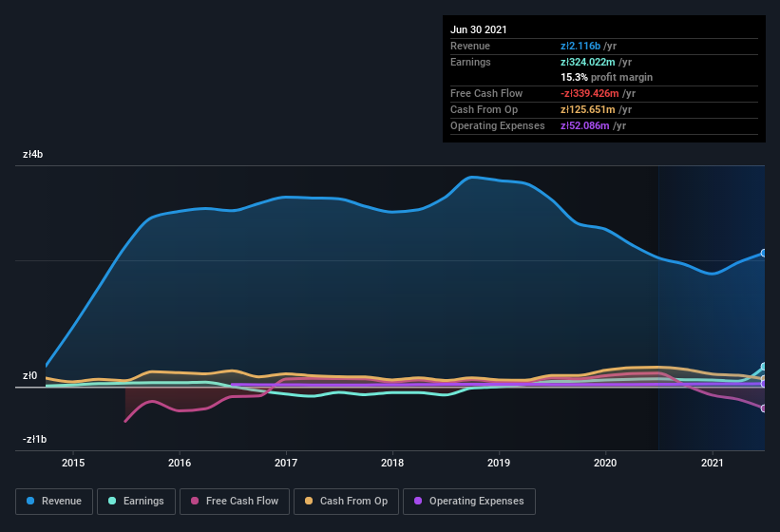
Task: Click the Free Cash Flow value in tooltip
Action: pyautogui.click(x=589, y=93)
